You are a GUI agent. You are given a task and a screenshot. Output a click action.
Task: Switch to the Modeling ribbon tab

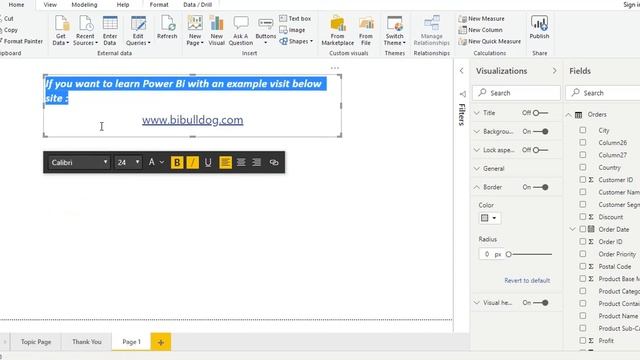[x=84, y=4]
